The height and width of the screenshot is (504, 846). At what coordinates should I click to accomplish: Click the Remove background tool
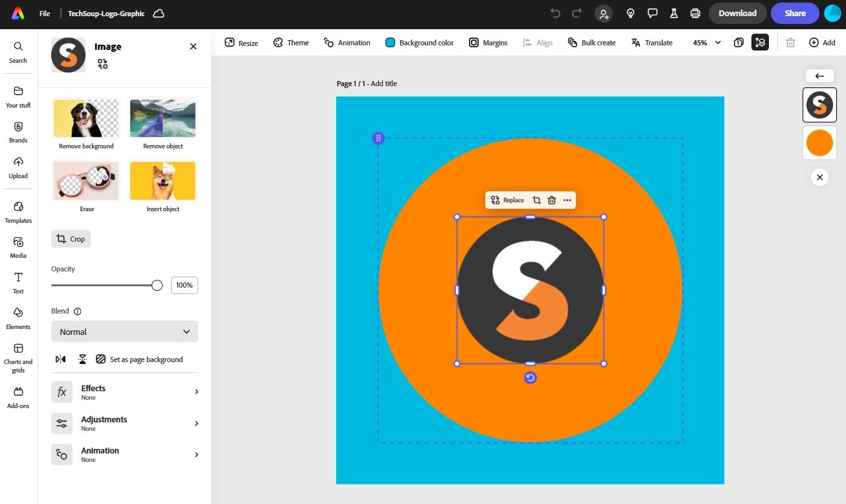coord(86,124)
